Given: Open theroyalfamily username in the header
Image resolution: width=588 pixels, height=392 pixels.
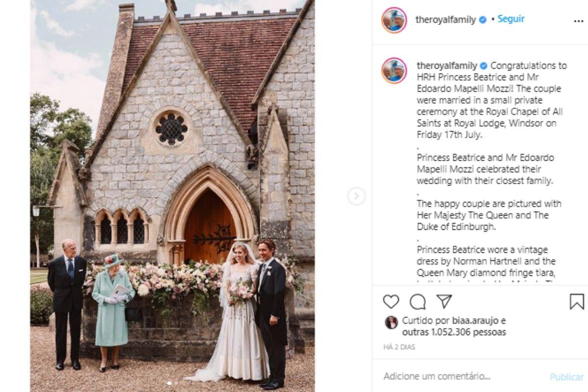Looking at the screenshot, I should tap(445, 20).
